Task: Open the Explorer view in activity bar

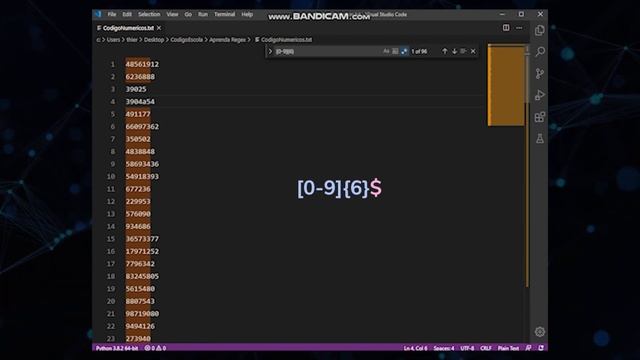Action: (540, 30)
